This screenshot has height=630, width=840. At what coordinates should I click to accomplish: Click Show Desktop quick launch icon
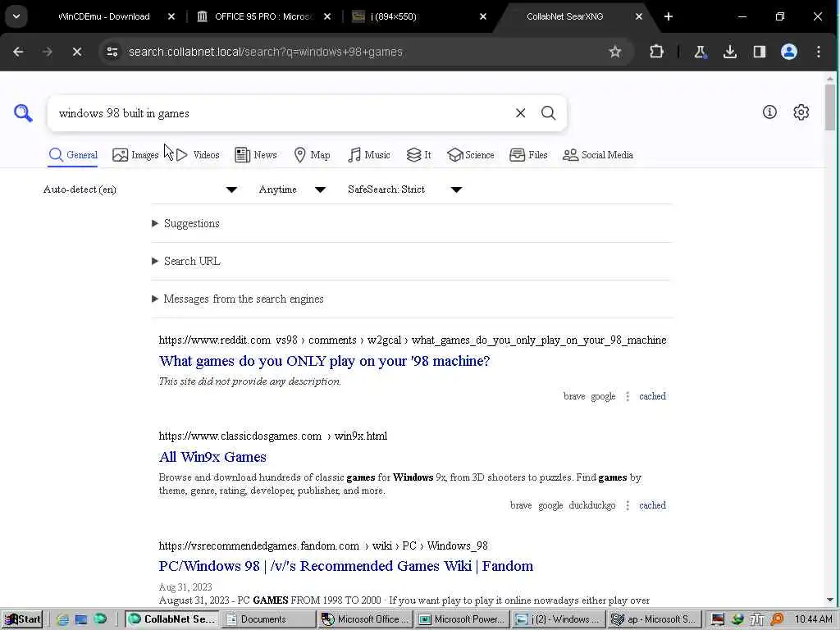click(x=81, y=619)
